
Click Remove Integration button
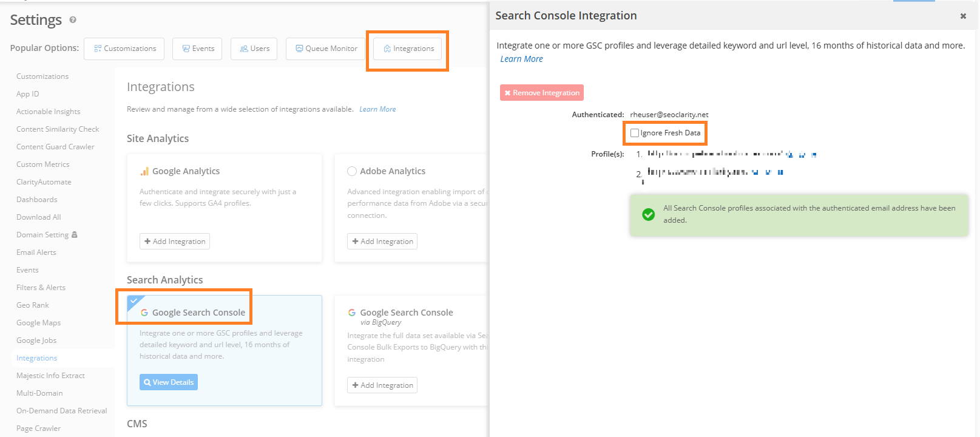pyautogui.click(x=542, y=93)
